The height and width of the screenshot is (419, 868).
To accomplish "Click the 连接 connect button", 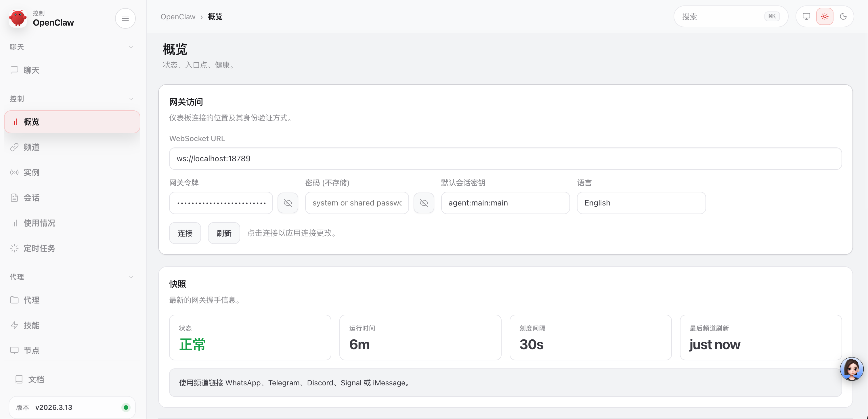I will [185, 233].
